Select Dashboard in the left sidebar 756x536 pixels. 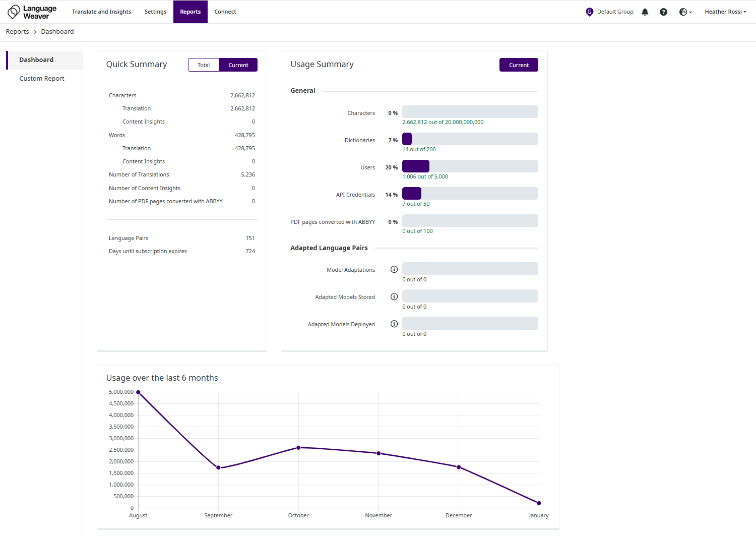[36, 60]
